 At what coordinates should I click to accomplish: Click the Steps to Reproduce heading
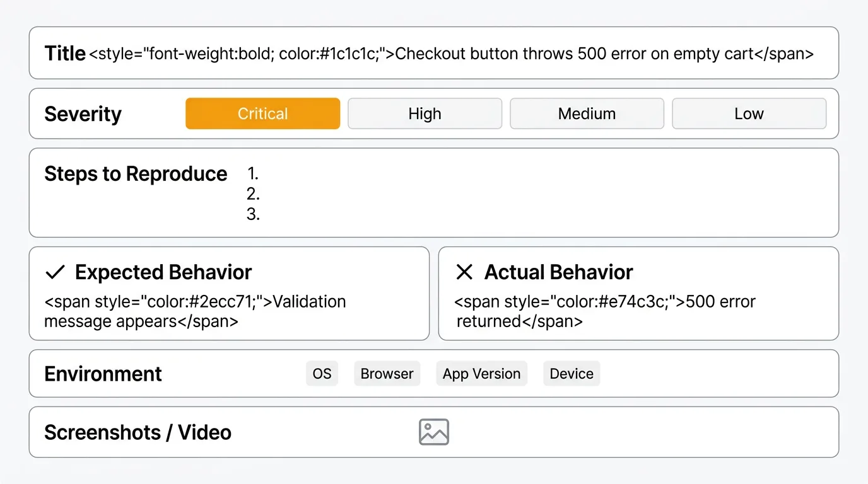tap(135, 174)
